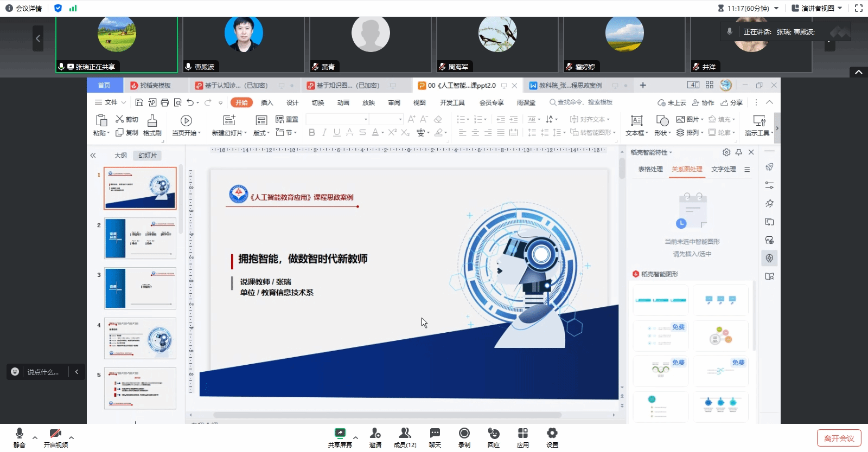Open the 插入 ribbon tab
The width and height of the screenshot is (868, 452).
[x=267, y=102]
